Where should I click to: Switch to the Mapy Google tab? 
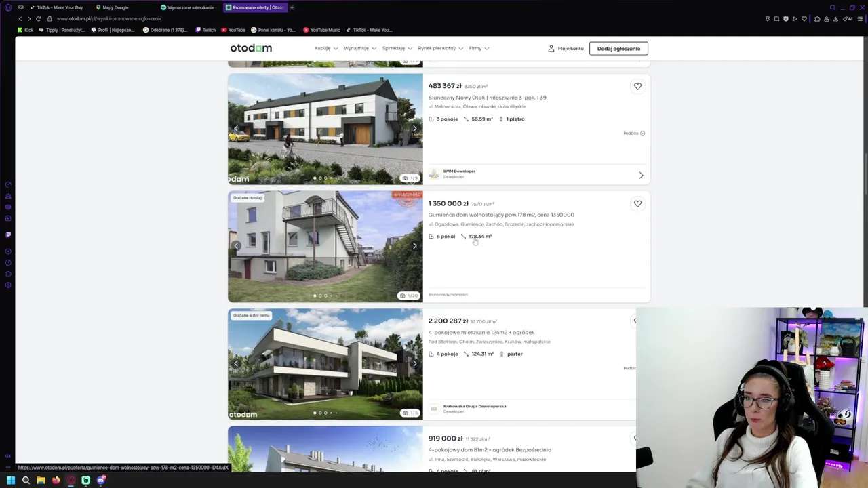[x=114, y=7]
